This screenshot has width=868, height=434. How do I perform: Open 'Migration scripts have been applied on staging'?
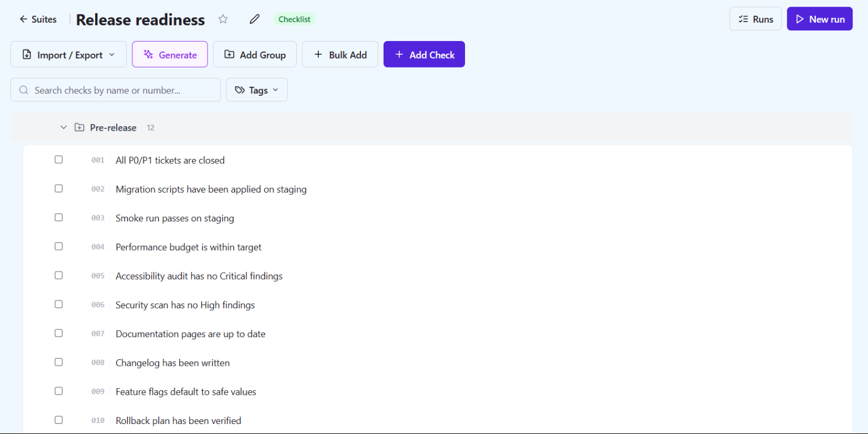[x=211, y=189]
